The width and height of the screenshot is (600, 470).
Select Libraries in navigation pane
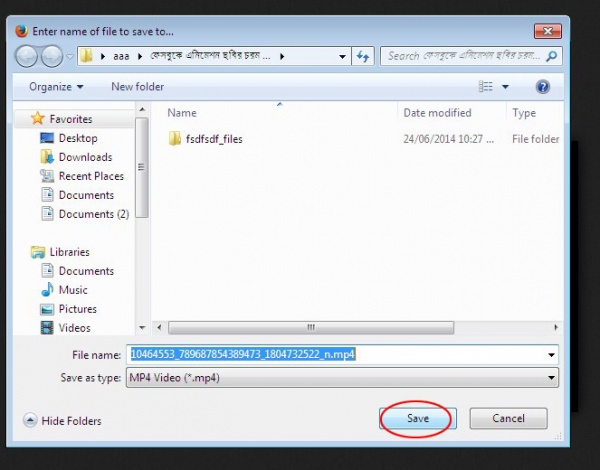(x=69, y=252)
